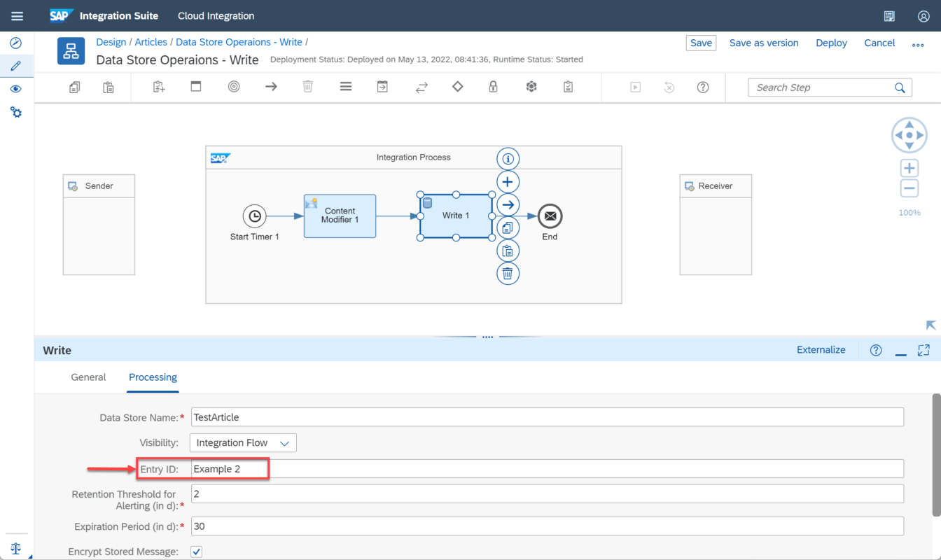Open the notifications icon in header
Image resolution: width=941 pixels, height=560 pixels.
(889, 16)
